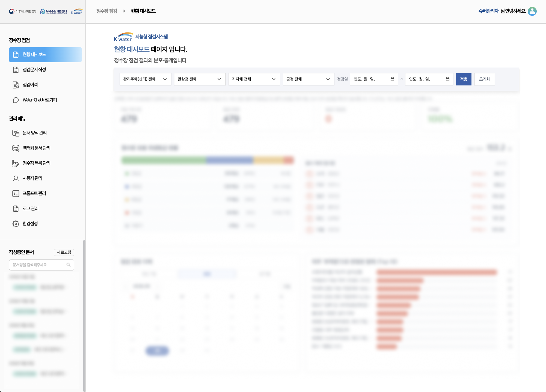The width and height of the screenshot is (546, 392).
Task: Click the 환경설정 gear icon
Action: click(x=16, y=224)
